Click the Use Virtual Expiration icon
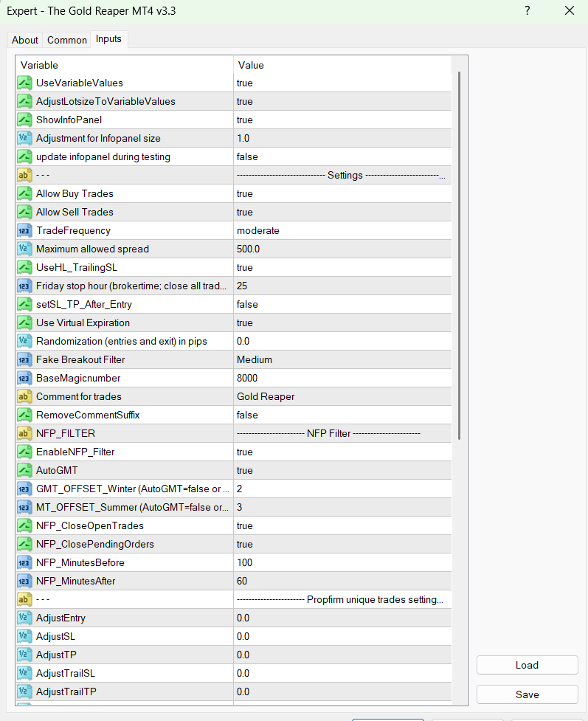The height and width of the screenshot is (721, 588). 24,322
